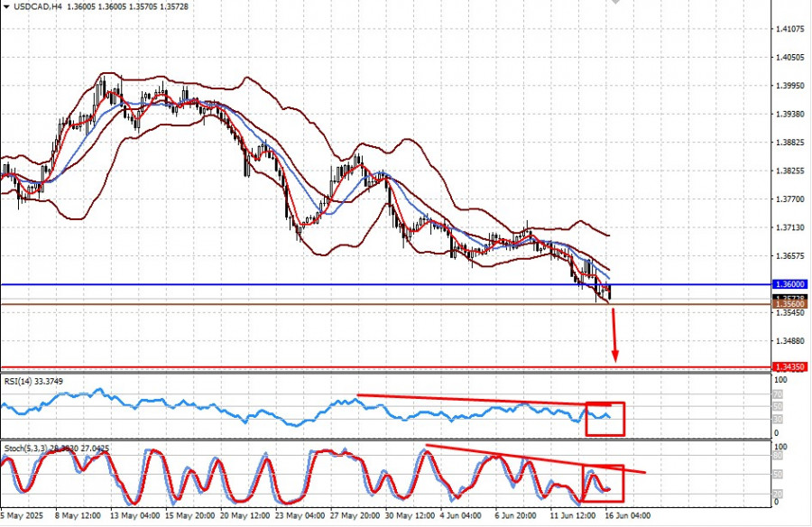Screen dimensions: 812x527
Task: Click the 8 May 12:00 time label
Action: pos(78,516)
